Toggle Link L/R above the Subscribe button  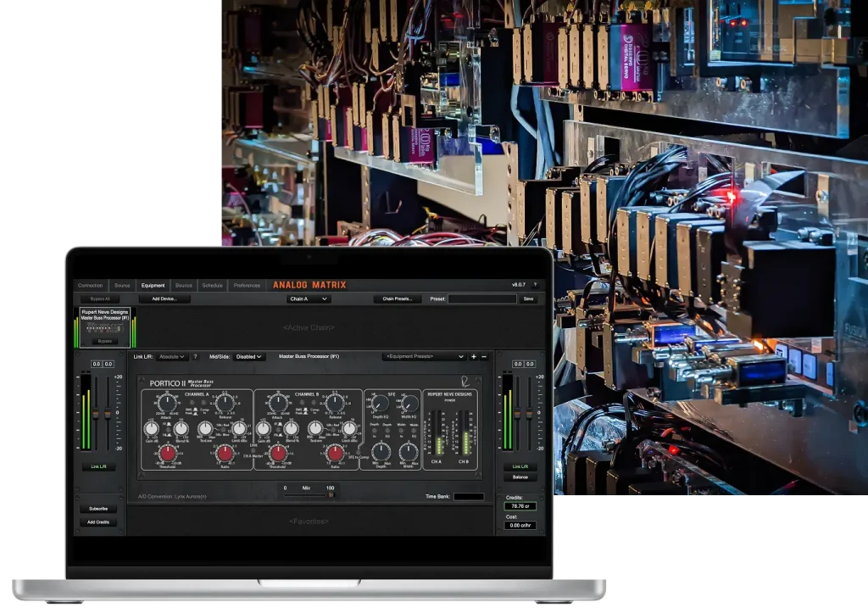[98, 466]
